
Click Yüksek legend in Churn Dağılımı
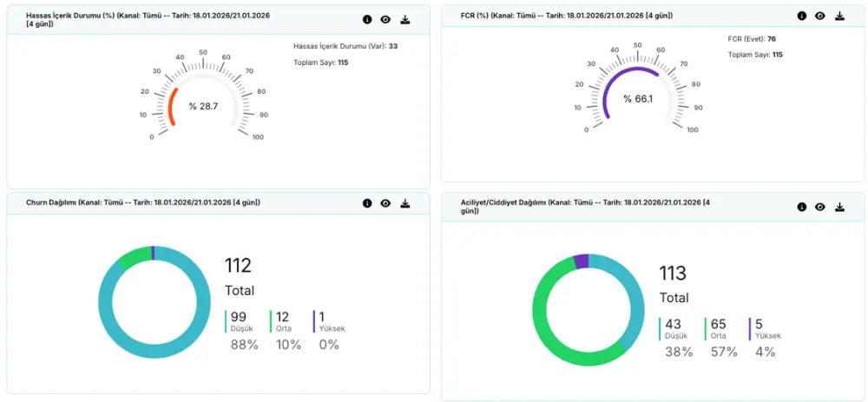coord(330,322)
